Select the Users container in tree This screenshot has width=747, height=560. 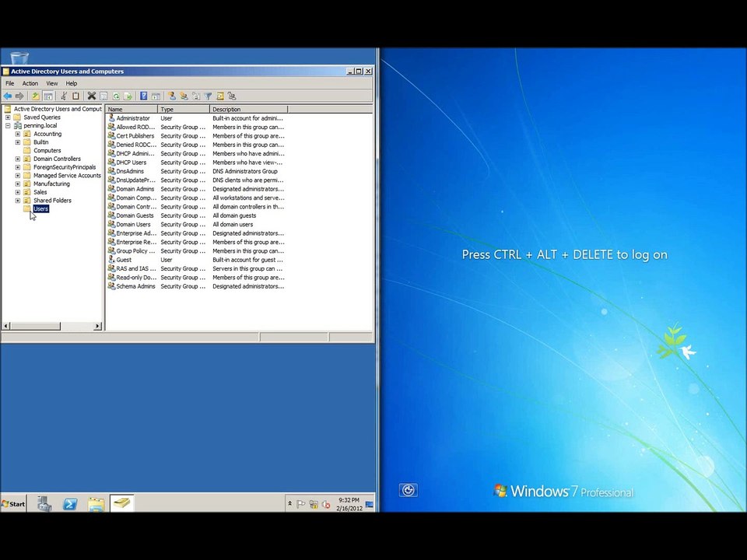click(x=41, y=208)
